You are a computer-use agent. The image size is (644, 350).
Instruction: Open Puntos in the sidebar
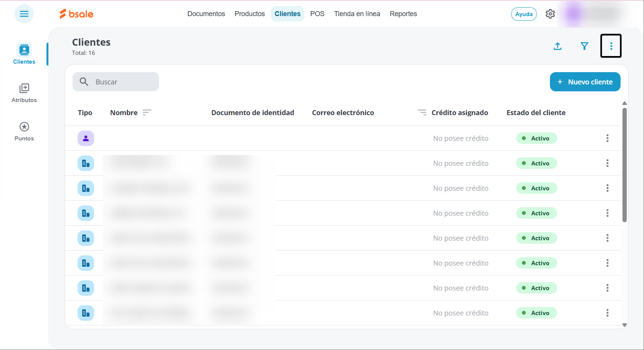point(24,132)
